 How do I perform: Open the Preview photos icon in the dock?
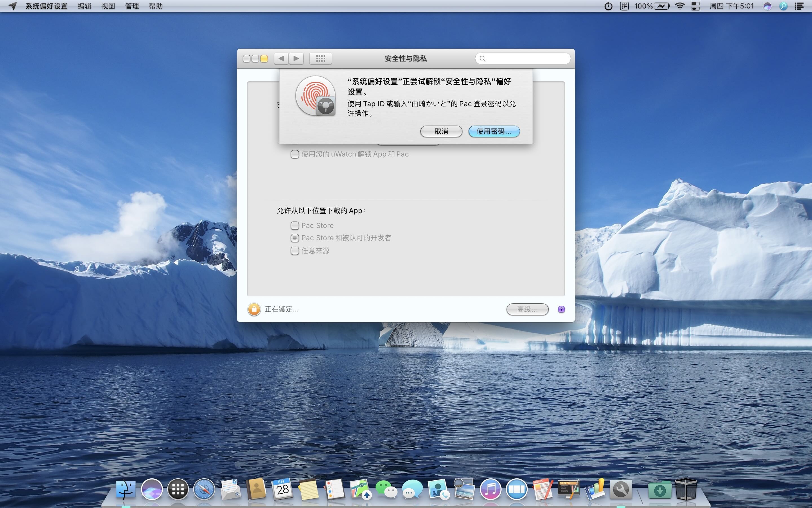pyautogui.click(x=464, y=489)
